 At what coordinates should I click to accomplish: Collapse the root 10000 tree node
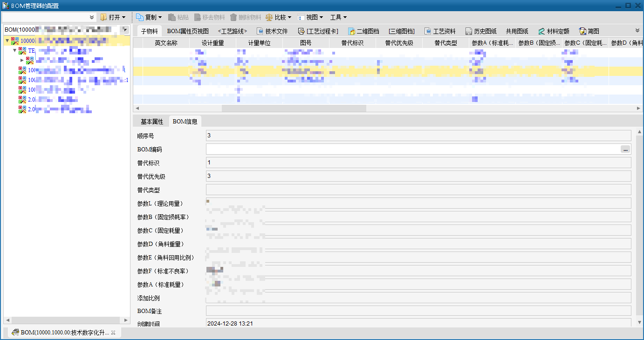7,41
